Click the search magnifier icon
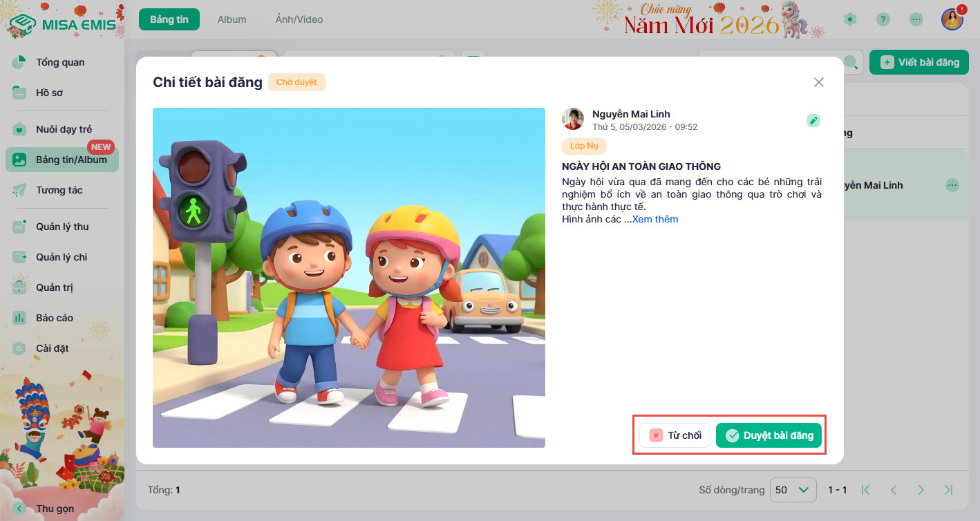Viewport: 980px width, 521px height. tap(851, 62)
